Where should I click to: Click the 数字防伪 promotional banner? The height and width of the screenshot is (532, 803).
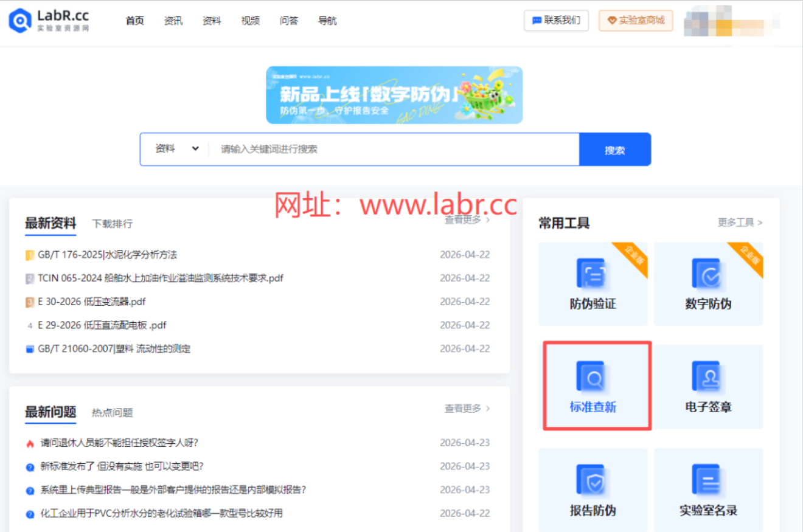(394, 95)
